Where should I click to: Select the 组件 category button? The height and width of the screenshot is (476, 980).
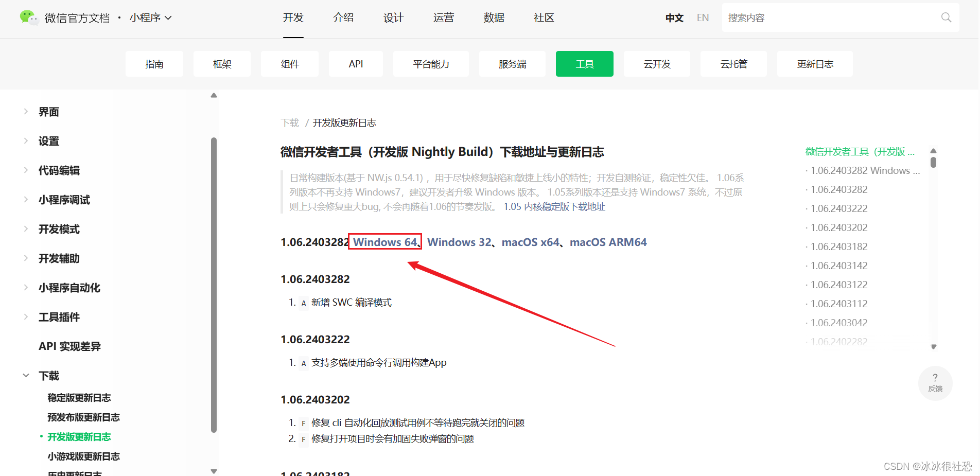290,64
